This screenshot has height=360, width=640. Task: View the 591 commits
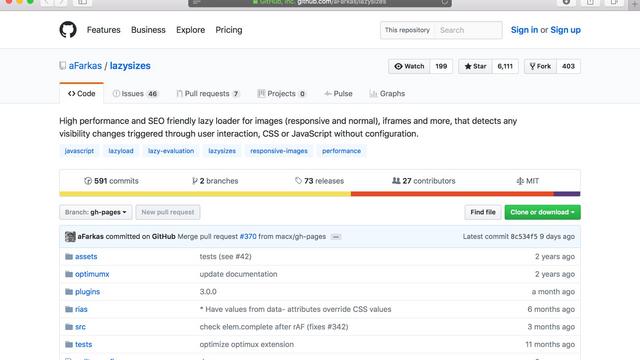111,181
